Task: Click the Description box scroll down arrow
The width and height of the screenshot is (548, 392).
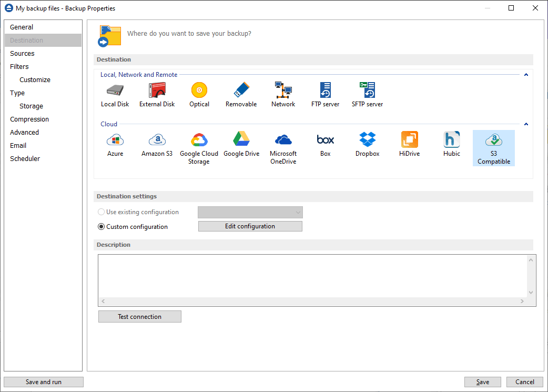Action: tap(531, 293)
